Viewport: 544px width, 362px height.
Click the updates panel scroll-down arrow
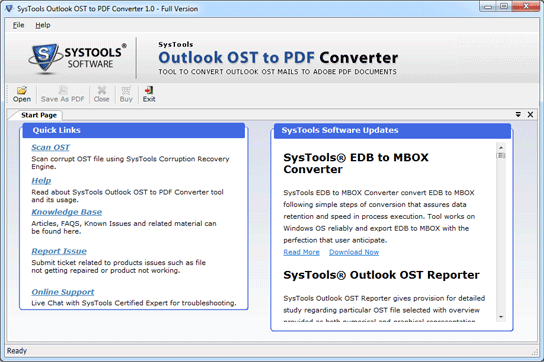(x=501, y=317)
